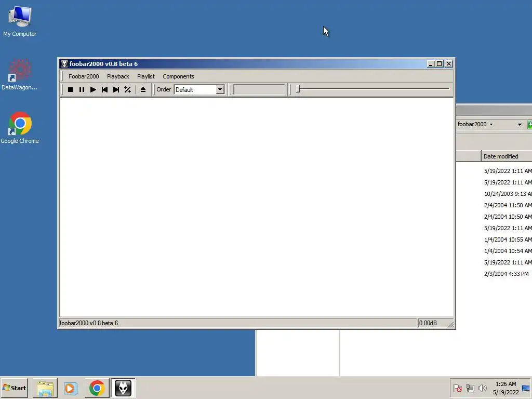The image size is (532, 399).
Task: Click the green refresh button in Explorer
Action: (x=529, y=125)
